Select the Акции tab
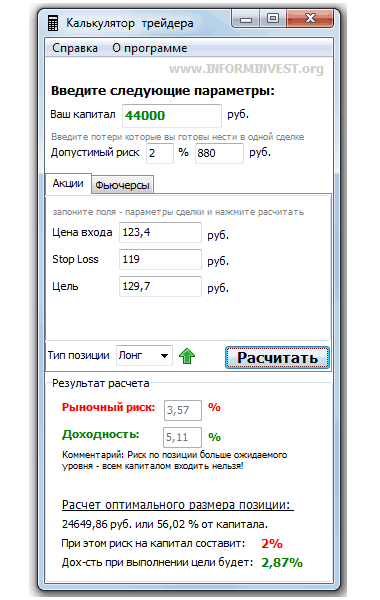Viewport: 380px width, 600px height. (68, 184)
